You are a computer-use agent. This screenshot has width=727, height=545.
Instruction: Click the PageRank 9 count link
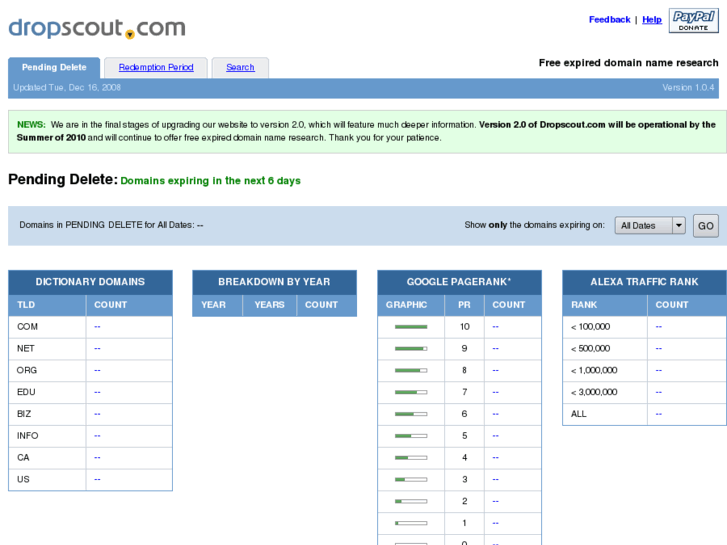(496, 348)
